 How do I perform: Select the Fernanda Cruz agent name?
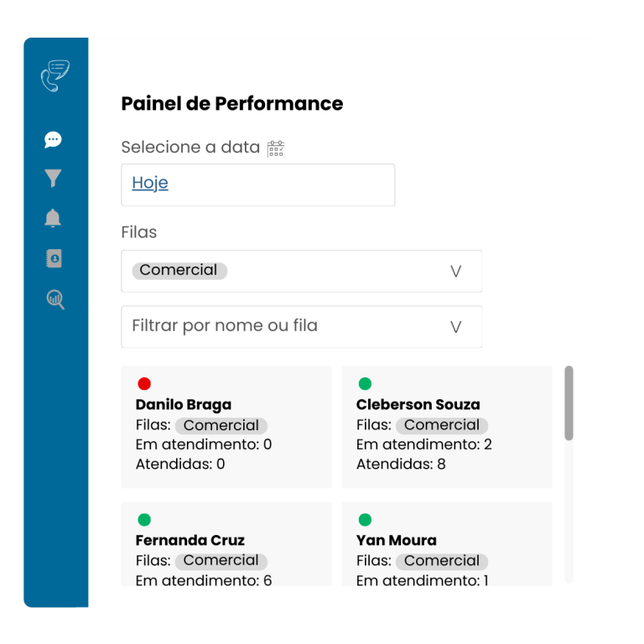(x=190, y=541)
